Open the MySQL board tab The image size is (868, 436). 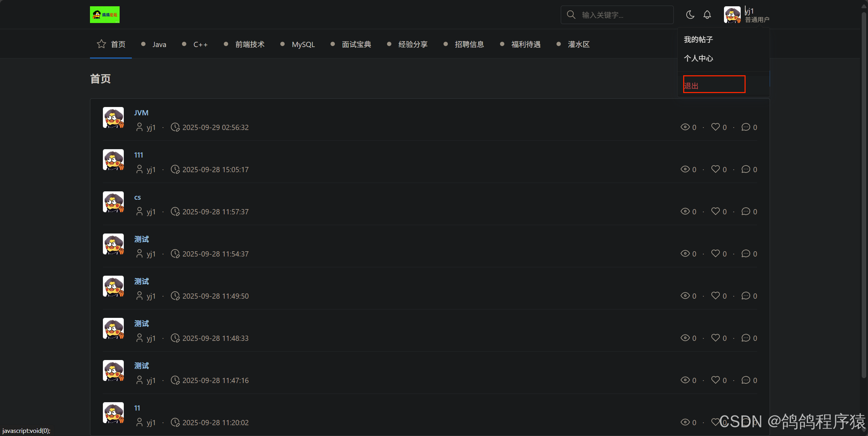303,44
